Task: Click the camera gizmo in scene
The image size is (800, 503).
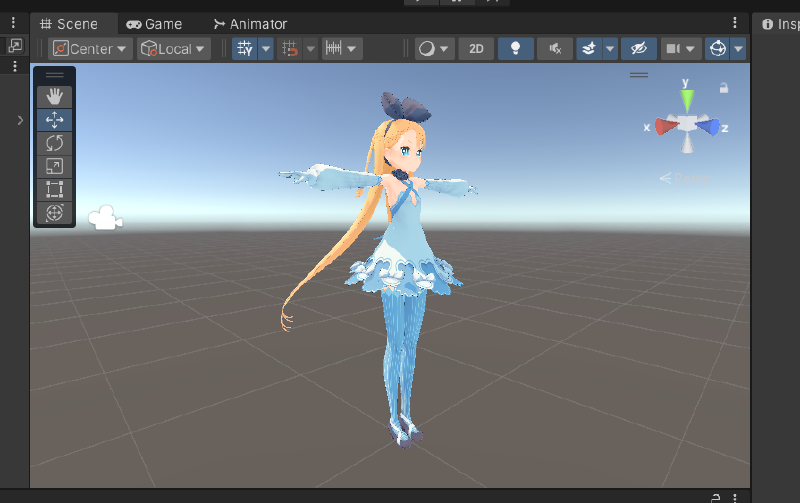Action: 105,218
